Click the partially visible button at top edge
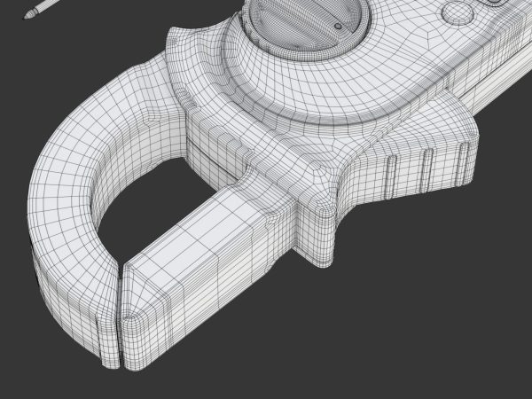This screenshot has height=399, width=532. (x=494, y=3)
